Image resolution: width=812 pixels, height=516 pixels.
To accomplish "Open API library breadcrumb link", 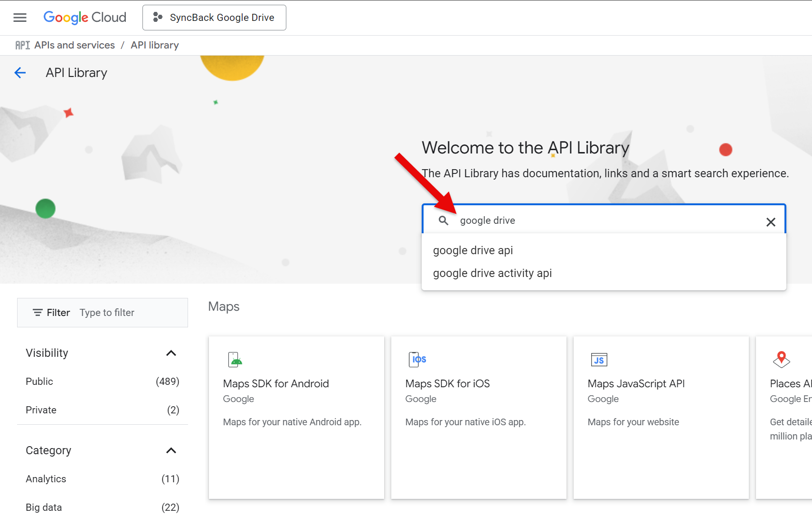I will (x=155, y=45).
